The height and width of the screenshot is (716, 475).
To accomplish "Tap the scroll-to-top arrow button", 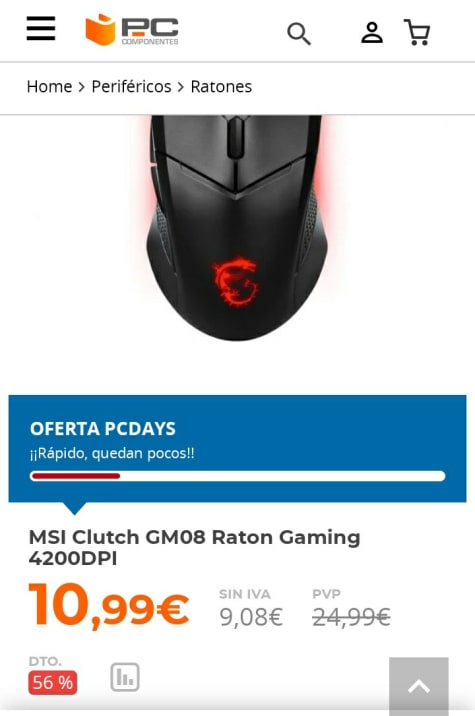I will click(419, 686).
